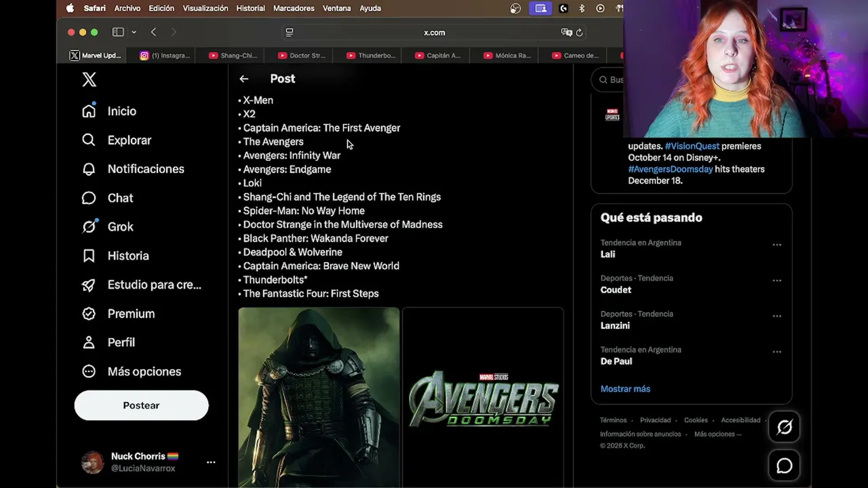Image resolution: width=868 pixels, height=488 pixels.
Task: Click the Marvel Updates profile avatar
Action: (612, 115)
